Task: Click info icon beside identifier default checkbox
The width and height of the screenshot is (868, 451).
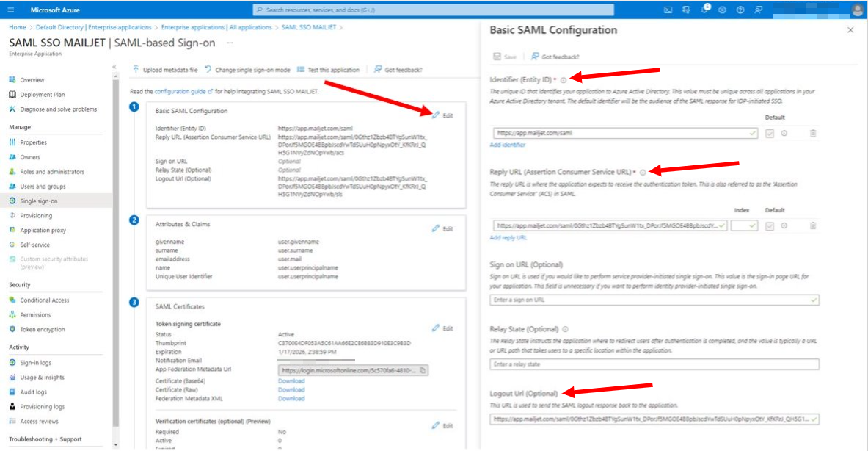Action: [x=784, y=133]
